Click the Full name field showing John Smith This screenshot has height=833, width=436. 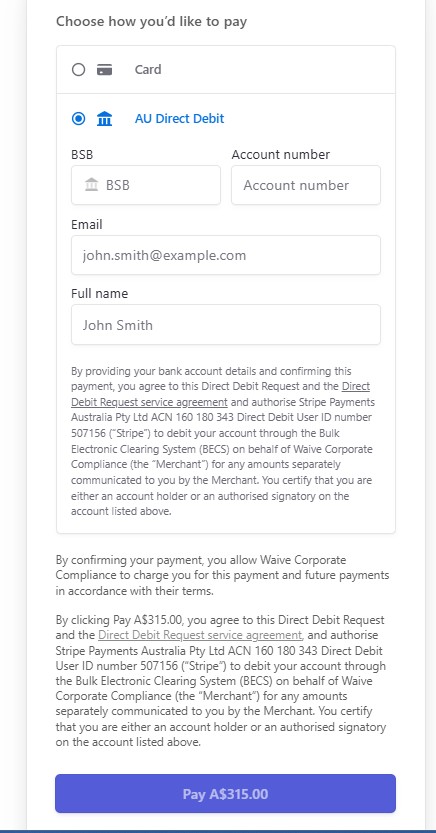(x=226, y=325)
